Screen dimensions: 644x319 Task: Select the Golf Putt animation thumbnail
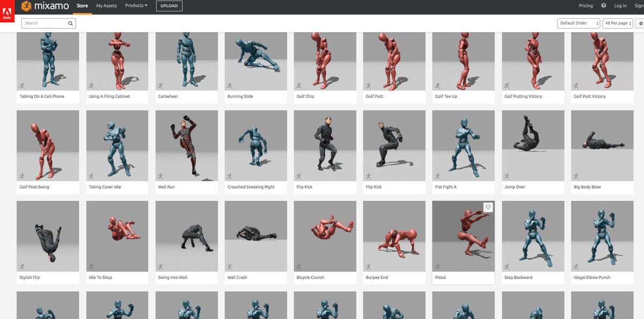tap(394, 61)
